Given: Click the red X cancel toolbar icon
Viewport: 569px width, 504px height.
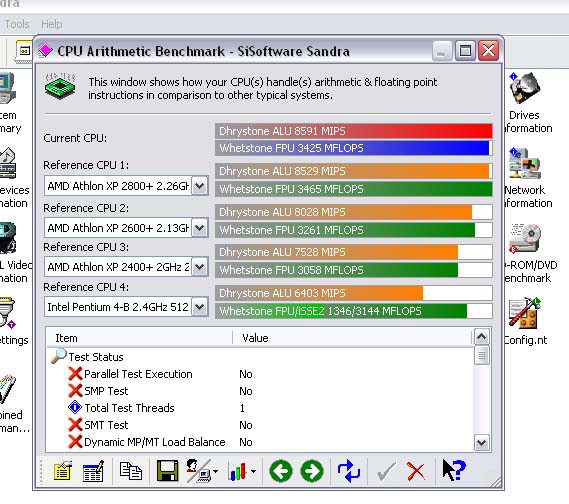Looking at the screenshot, I should coord(416,471).
